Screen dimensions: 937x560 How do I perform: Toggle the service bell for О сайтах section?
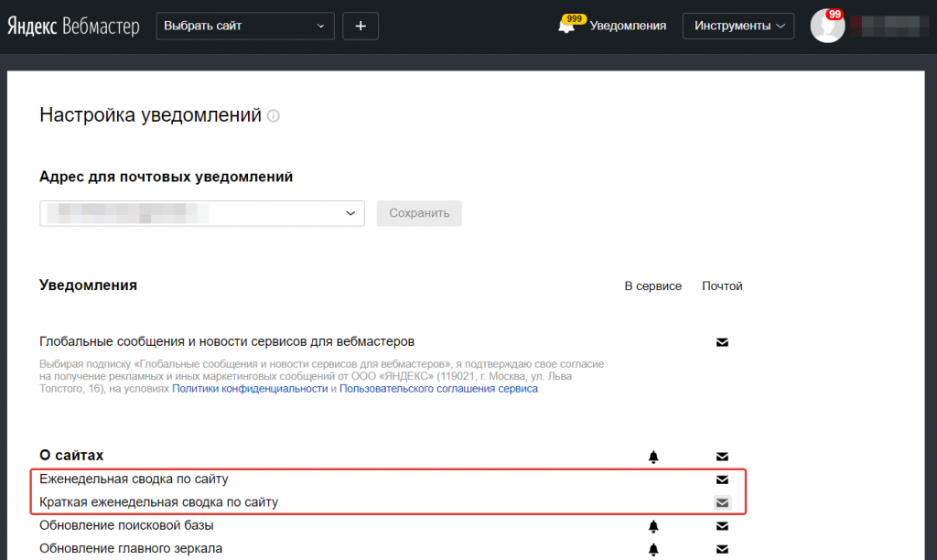pos(653,458)
